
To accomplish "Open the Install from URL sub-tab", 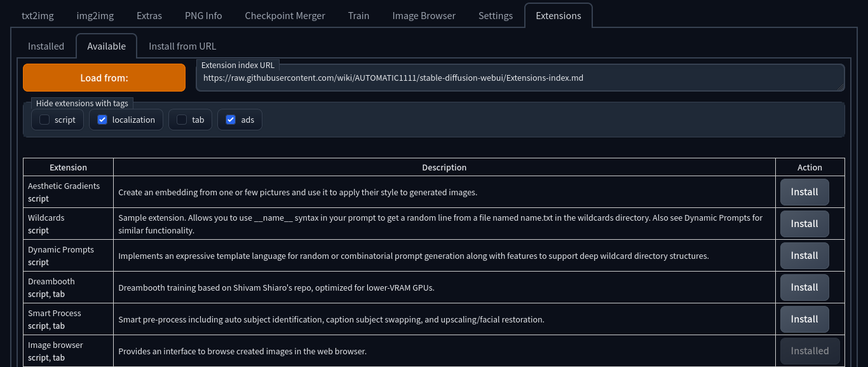I will click(x=182, y=46).
